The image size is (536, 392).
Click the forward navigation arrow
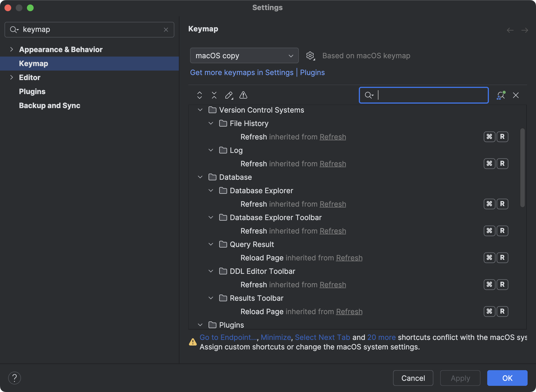(525, 30)
